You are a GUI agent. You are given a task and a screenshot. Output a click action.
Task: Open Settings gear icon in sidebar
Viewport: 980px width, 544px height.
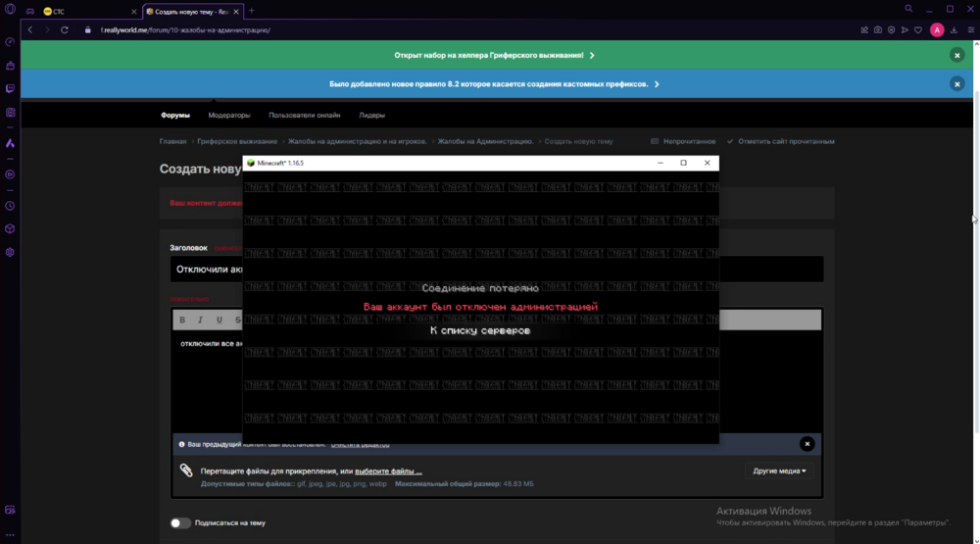[10, 253]
